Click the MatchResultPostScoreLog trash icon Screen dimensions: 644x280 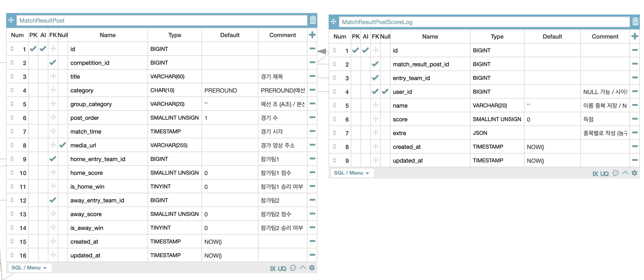click(x=635, y=22)
